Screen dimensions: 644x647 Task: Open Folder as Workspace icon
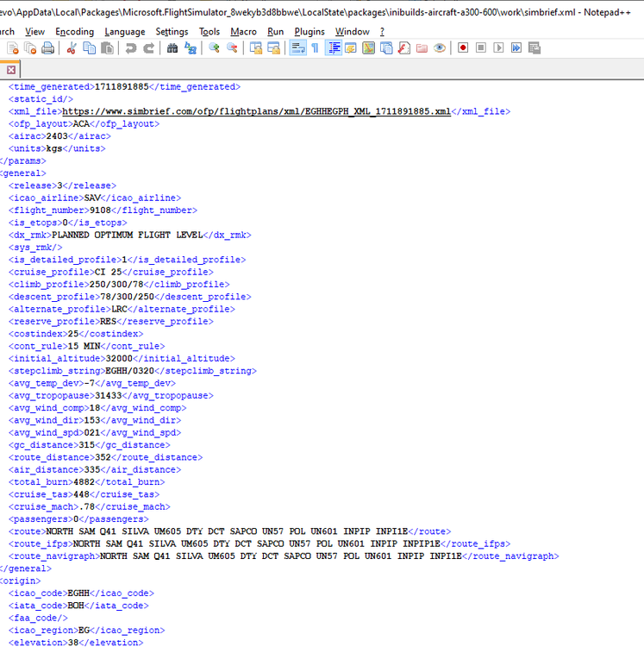422,48
